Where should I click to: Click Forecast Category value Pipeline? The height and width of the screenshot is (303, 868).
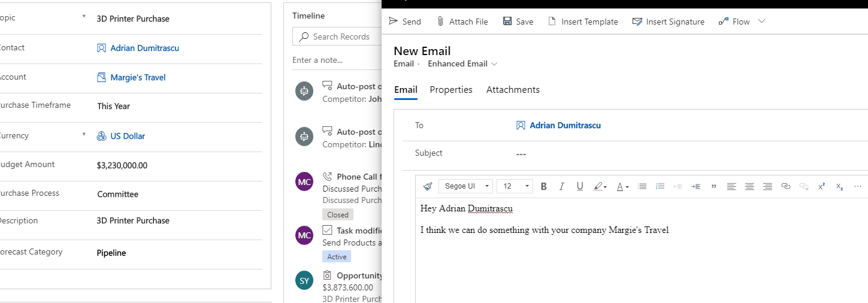pyautogui.click(x=111, y=253)
